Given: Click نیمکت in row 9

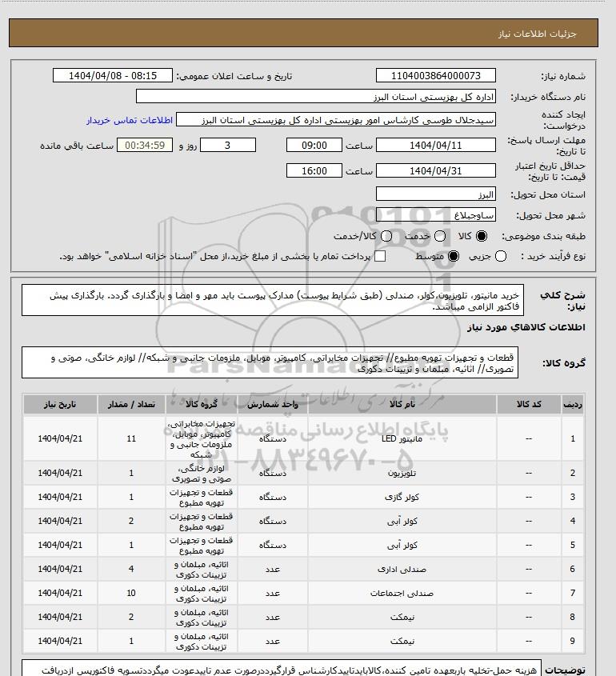Looking at the screenshot, I should click(402, 642).
